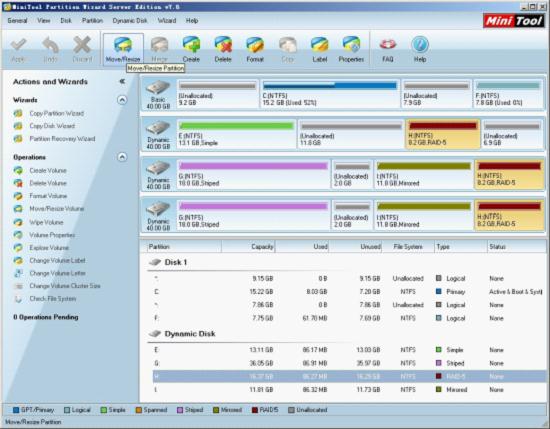Click the Move/Resize Volume link
The image size is (550, 429).
57,209
